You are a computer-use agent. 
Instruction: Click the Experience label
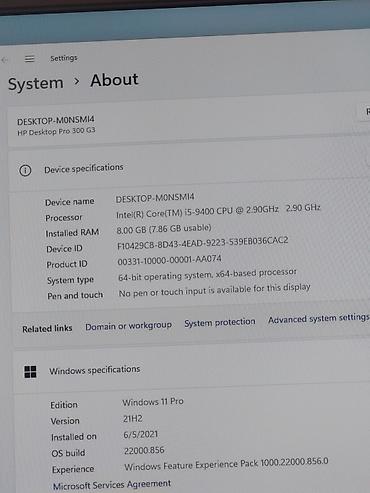tap(73, 469)
